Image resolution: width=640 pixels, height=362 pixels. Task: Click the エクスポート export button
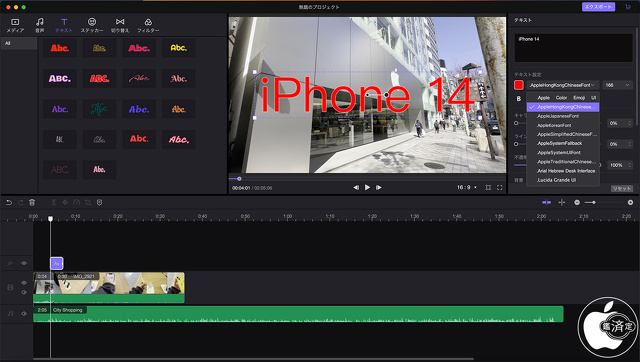pyautogui.click(x=598, y=7)
